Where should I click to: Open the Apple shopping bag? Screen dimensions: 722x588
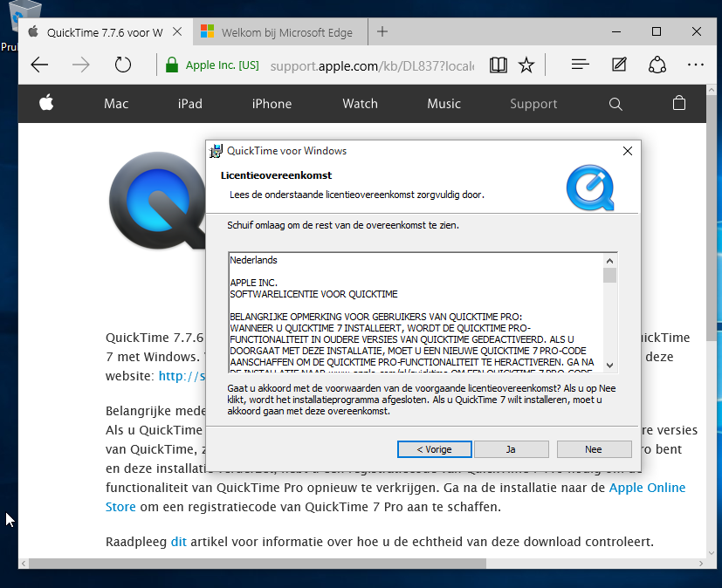coord(679,103)
